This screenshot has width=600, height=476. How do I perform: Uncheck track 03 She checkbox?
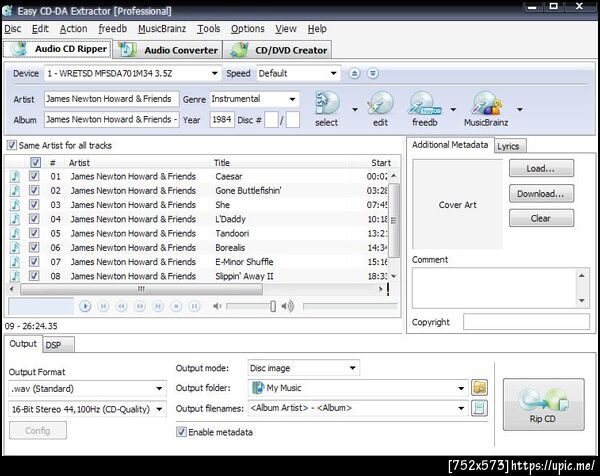pos(34,205)
